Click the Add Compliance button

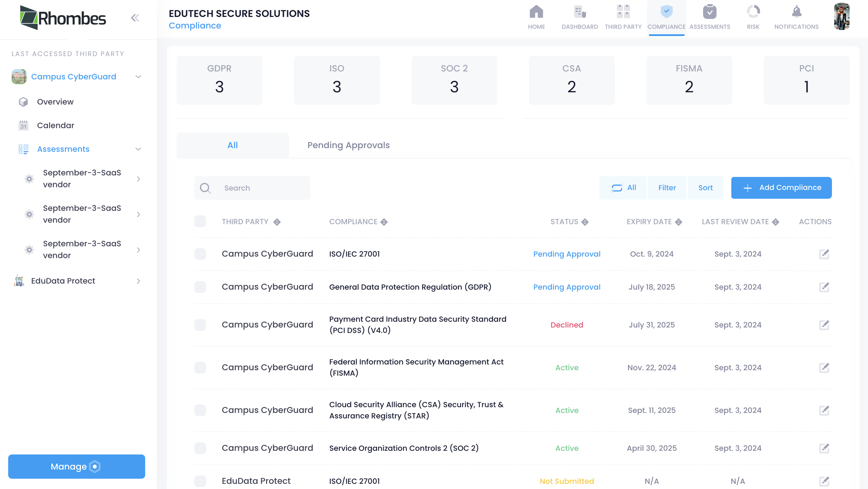(x=781, y=188)
